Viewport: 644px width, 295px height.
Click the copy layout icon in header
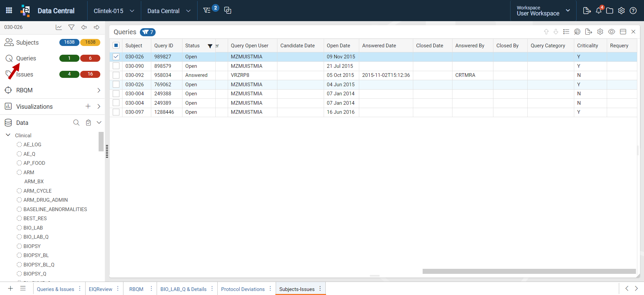pyautogui.click(x=228, y=10)
